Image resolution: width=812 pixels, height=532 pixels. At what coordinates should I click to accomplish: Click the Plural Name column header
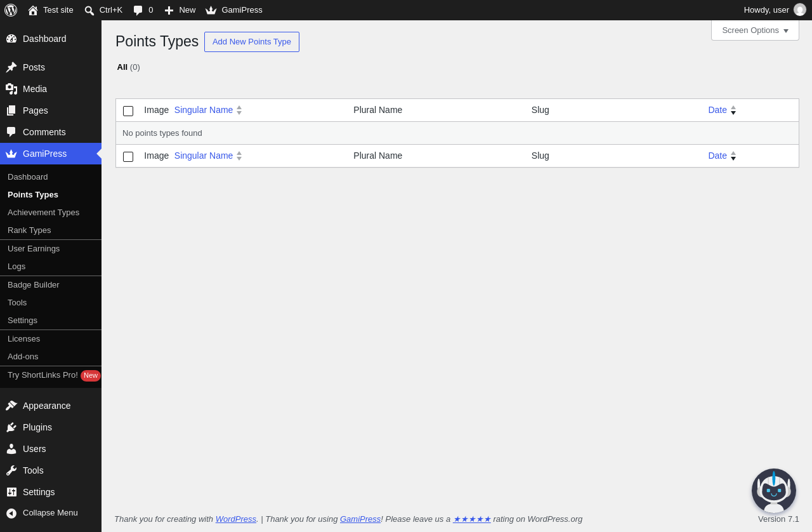378,110
